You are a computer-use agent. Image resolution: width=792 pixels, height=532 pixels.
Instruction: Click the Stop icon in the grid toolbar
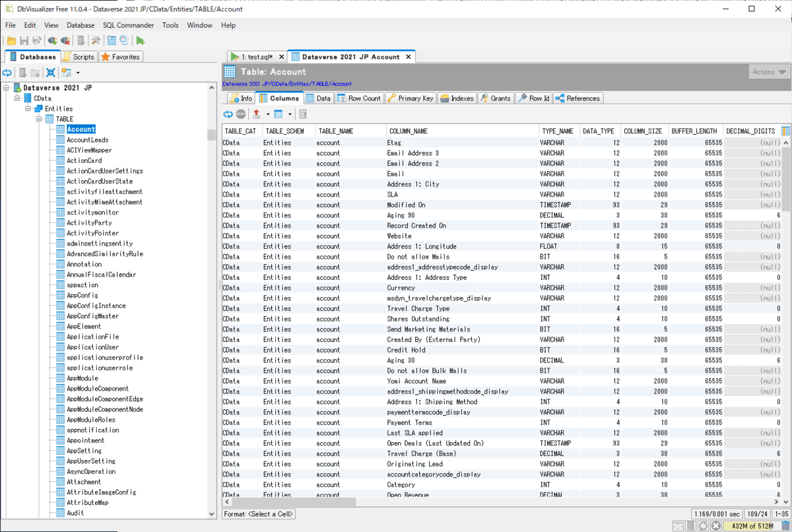click(241, 114)
